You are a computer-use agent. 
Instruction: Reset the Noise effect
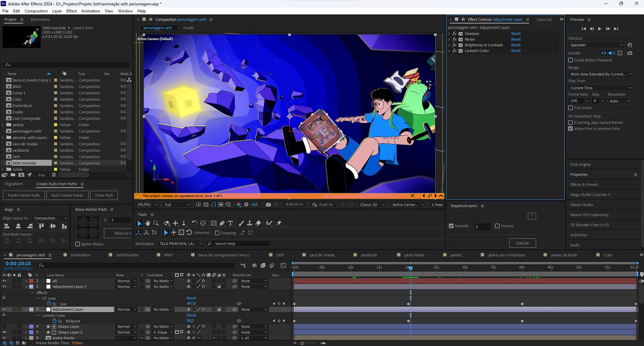click(515, 39)
